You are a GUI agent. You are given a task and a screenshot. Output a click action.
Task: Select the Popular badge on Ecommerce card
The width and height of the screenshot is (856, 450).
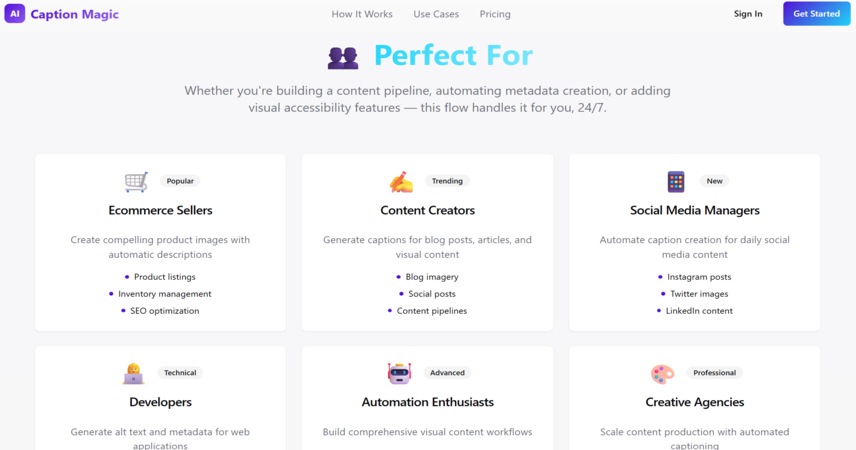click(180, 181)
